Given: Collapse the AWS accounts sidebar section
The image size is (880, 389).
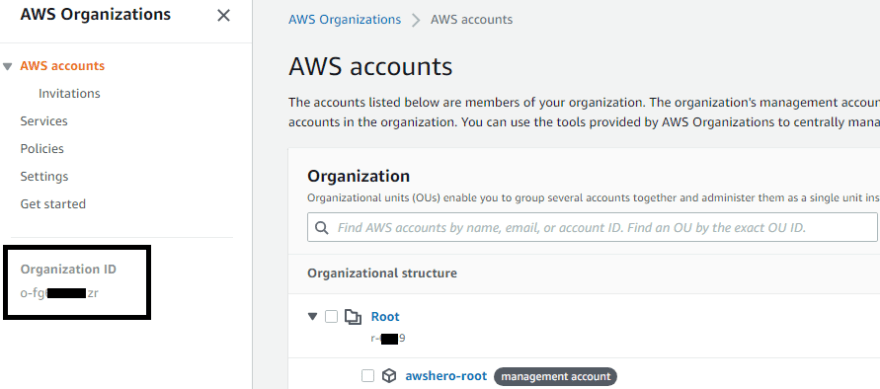Looking at the screenshot, I should coord(7,66).
